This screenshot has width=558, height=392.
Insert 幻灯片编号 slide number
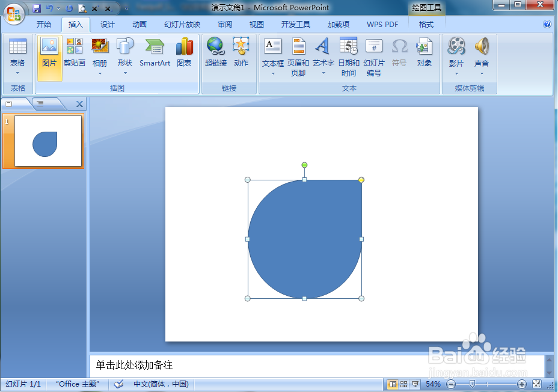pyautogui.click(x=374, y=57)
